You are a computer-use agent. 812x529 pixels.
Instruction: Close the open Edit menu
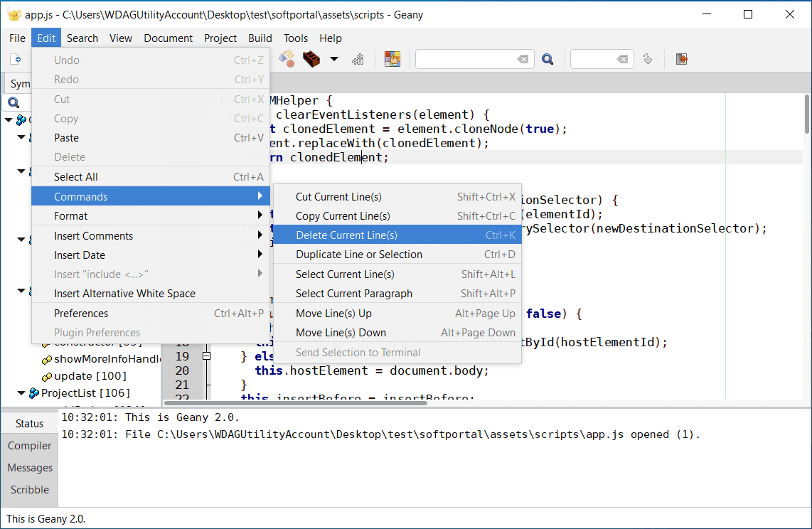click(x=46, y=38)
